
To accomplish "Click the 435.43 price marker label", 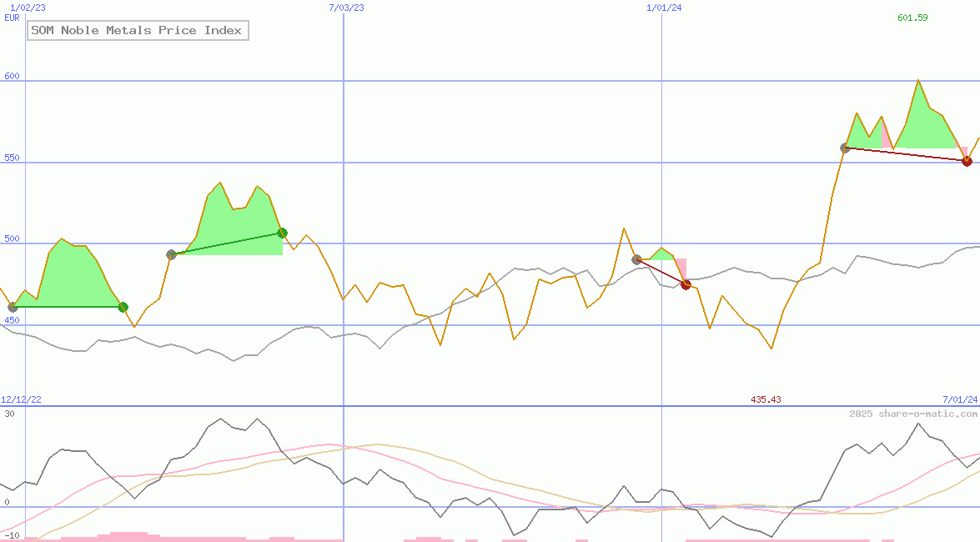I will (766, 399).
